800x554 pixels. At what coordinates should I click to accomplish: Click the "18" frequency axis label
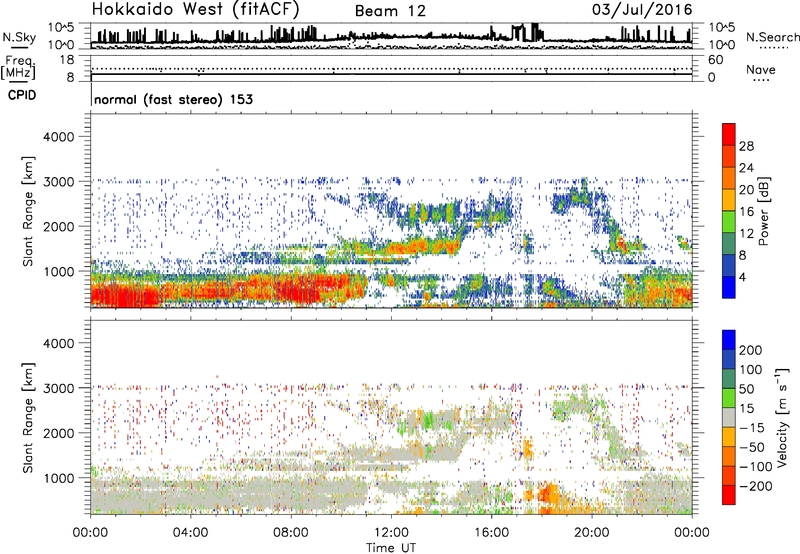click(x=67, y=60)
